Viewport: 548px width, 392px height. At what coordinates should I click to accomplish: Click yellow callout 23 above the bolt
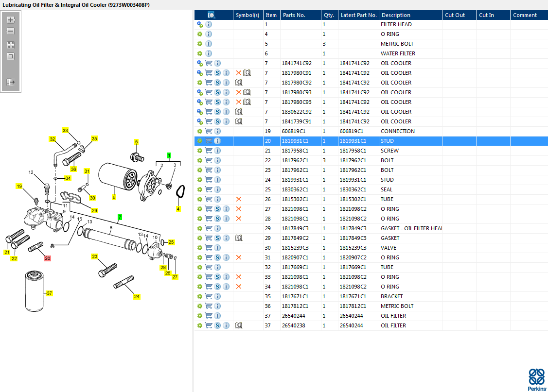[95, 256]
